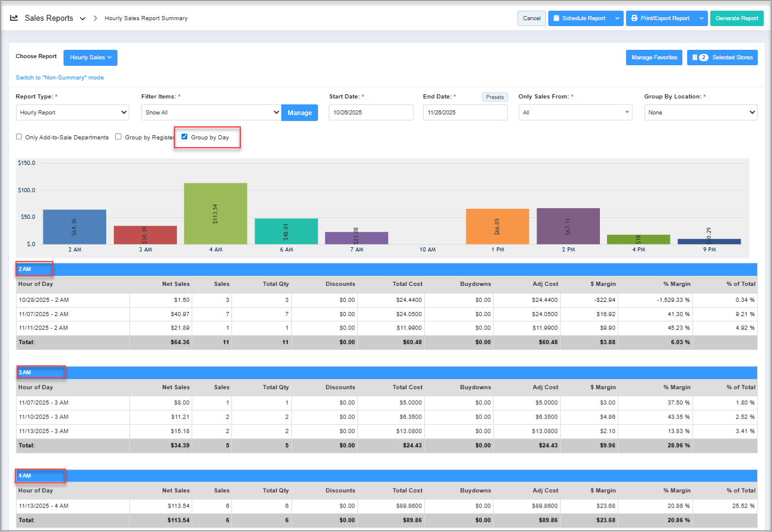This screenshot has width=772, height=532.
Task: Expand the Sales Reports chevron menu
Action: point(82,18)
